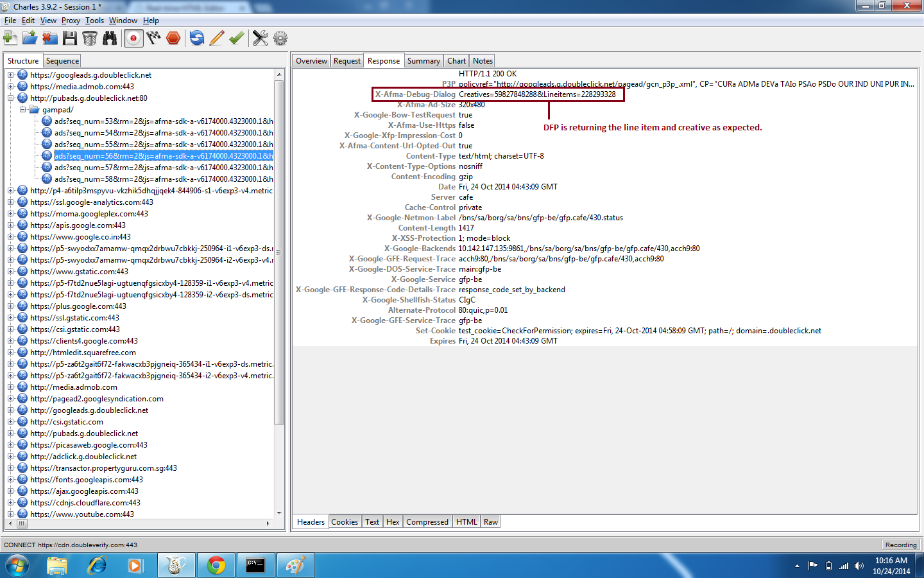Open Tools via the wrench-and-screwdriver icon
This screenshot has width=924, height=578.
coord(261,38)
